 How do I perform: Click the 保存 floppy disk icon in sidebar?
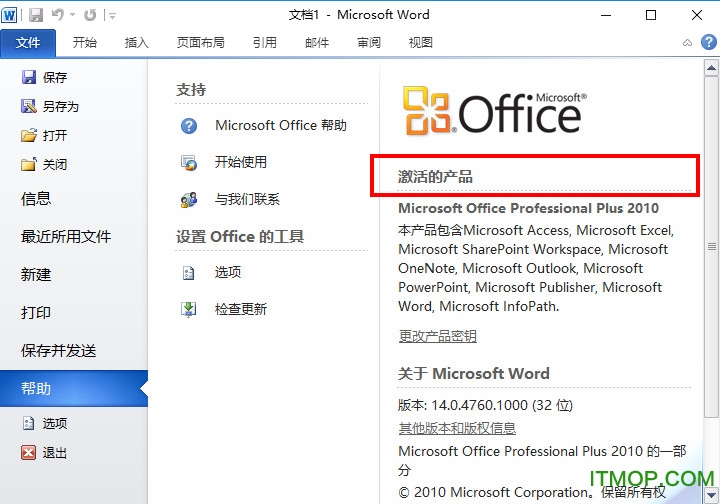coord(28,77)
